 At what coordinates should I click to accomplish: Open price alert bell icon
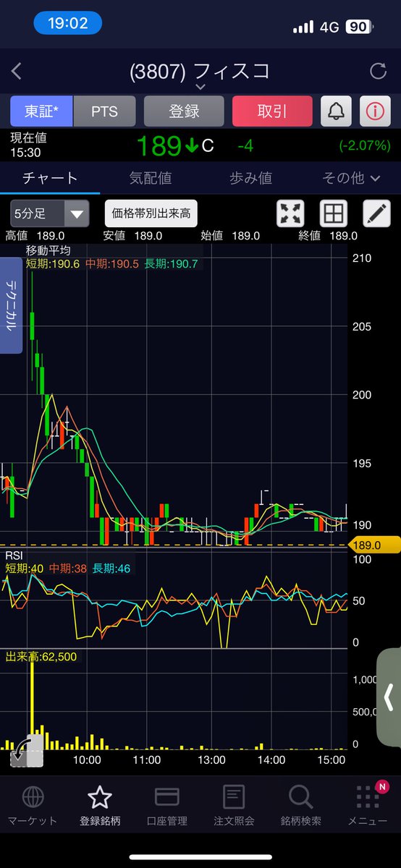click(x=337, y=111)
